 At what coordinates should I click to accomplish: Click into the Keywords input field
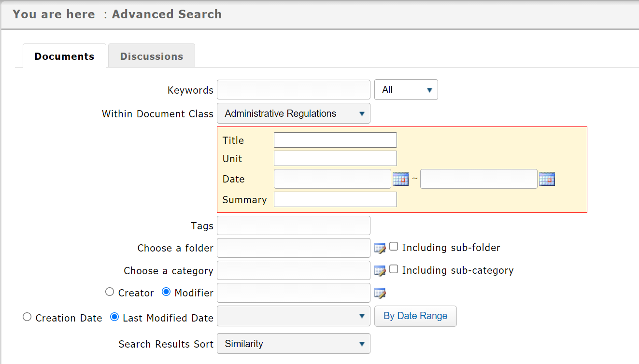point(293,90)
